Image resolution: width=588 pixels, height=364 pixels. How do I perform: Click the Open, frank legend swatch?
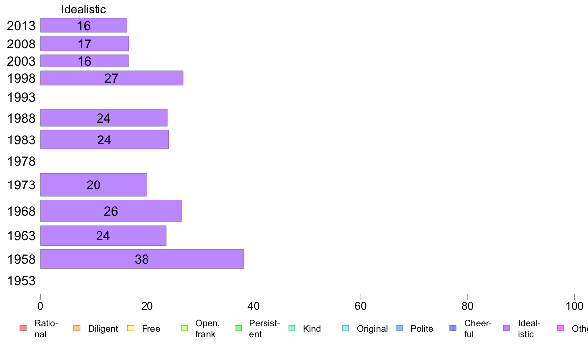(x=184, y=328)
